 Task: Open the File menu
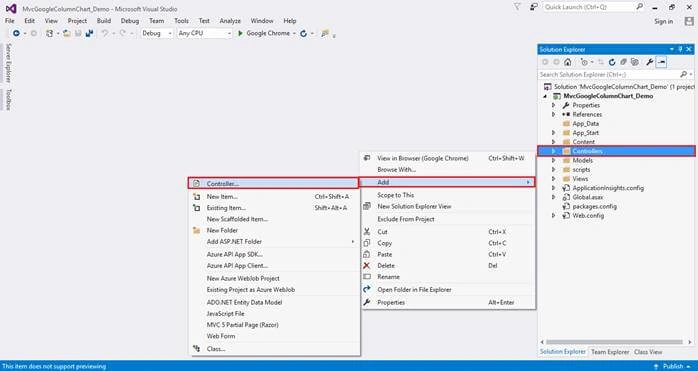[x=9, y=21]
